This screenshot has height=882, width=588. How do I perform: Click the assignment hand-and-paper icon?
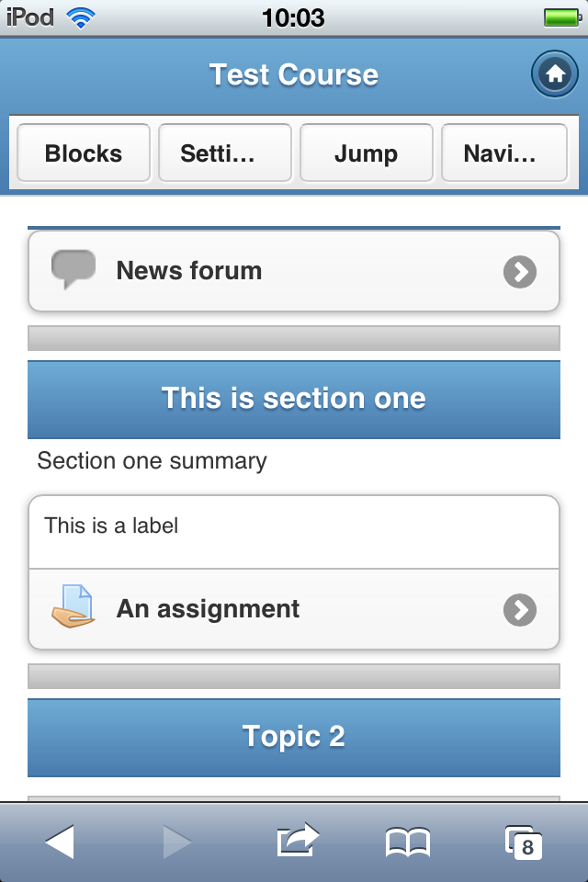point(73,606)
